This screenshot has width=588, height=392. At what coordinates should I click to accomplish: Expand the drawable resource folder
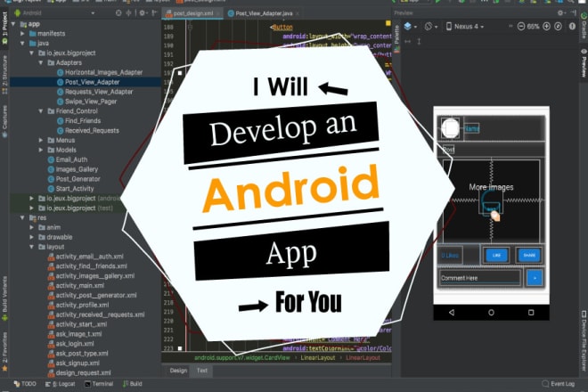[32, 238]
